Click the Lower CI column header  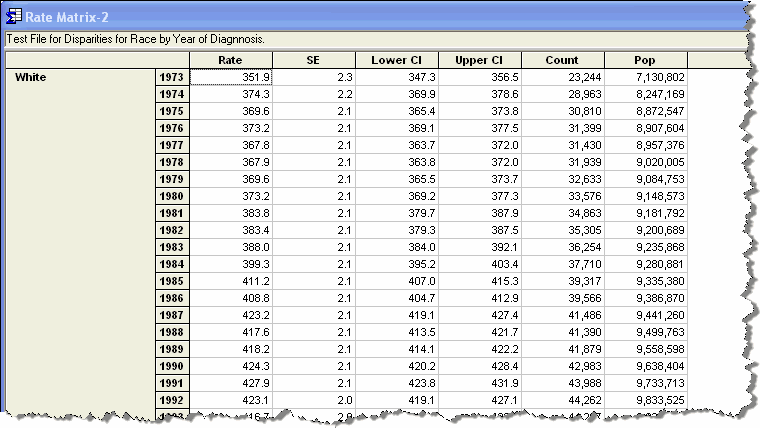coord(396,60)
